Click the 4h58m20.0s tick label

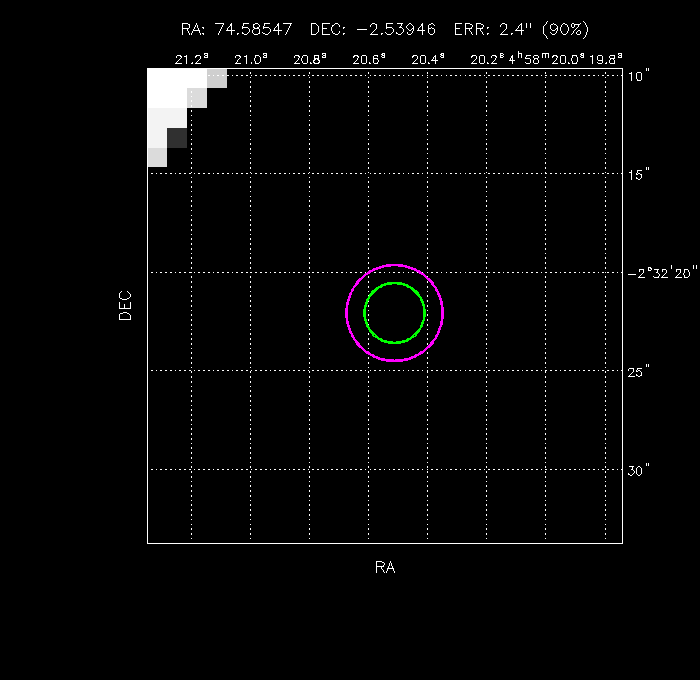[x=547, y=59]
